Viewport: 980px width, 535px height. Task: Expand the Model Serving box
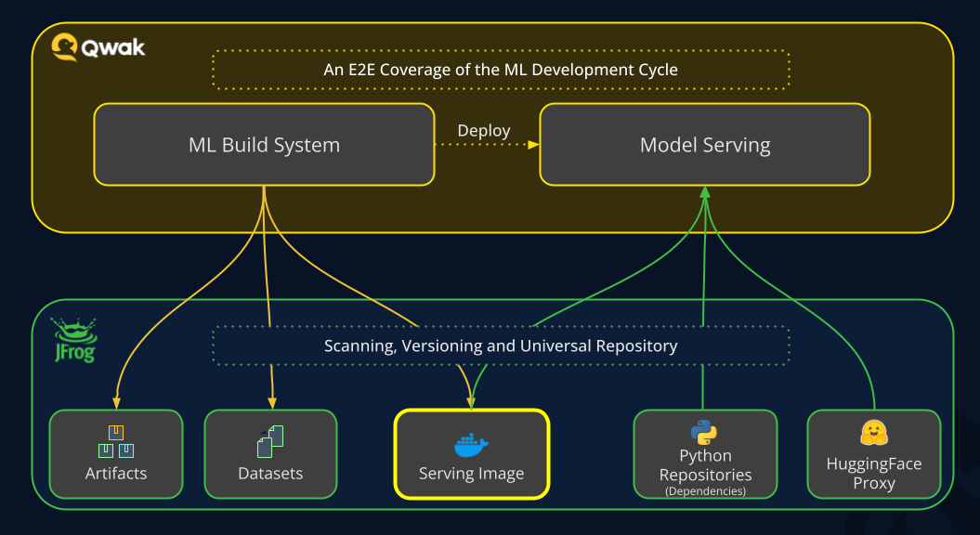pyautogui.click(x=704, y=145)
